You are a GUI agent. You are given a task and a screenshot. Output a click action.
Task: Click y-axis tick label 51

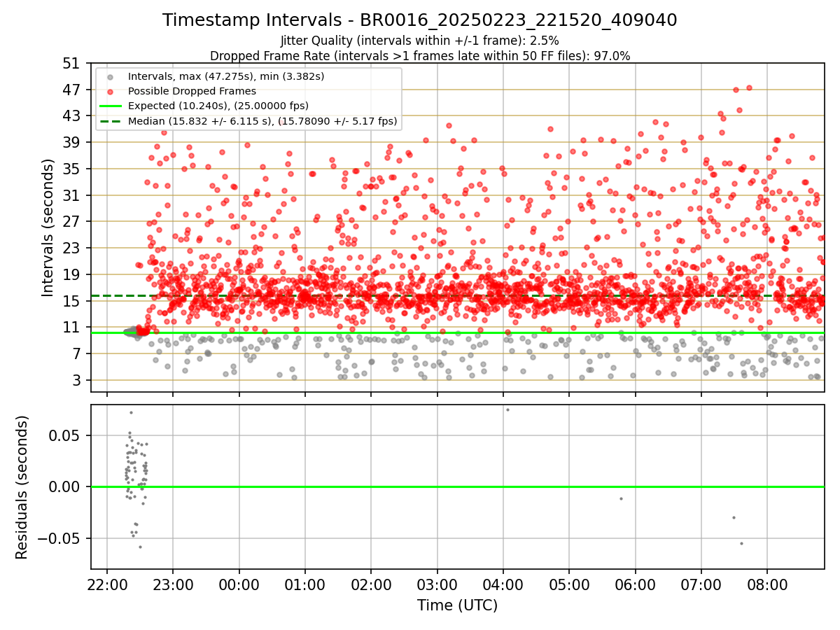[71, 63]
